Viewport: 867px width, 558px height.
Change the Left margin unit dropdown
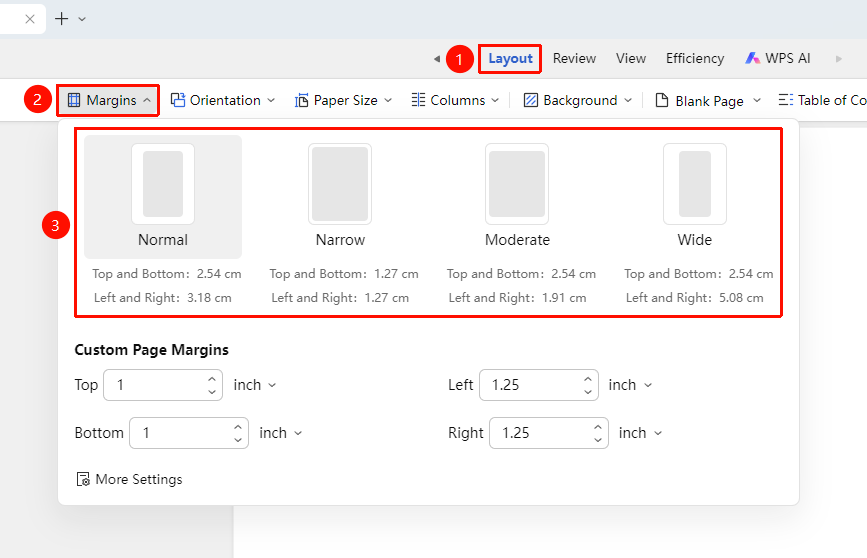[x=630, y=385]
